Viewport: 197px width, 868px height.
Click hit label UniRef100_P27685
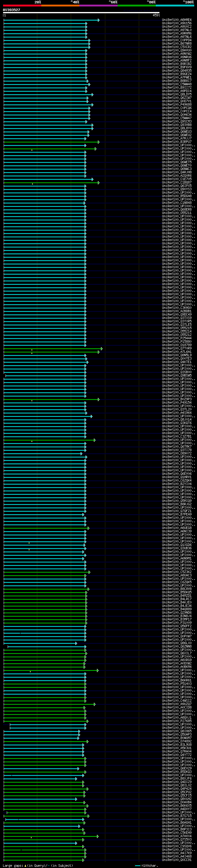tap(176, 721)
